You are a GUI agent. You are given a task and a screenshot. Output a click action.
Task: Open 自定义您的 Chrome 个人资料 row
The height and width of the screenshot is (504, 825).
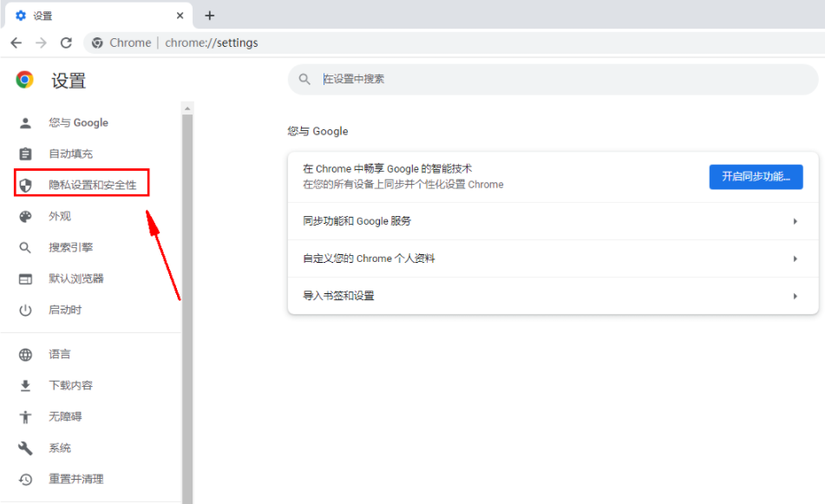click(x=553, y=259)
